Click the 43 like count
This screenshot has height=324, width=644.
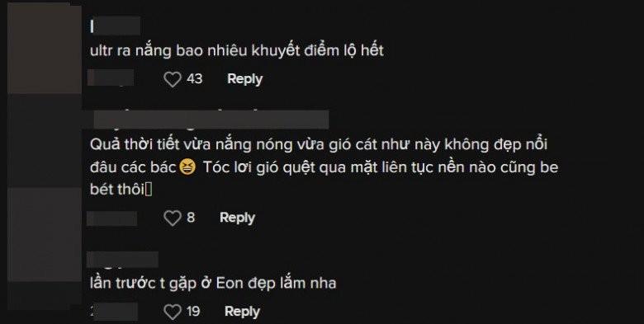(x=194, y=79)
